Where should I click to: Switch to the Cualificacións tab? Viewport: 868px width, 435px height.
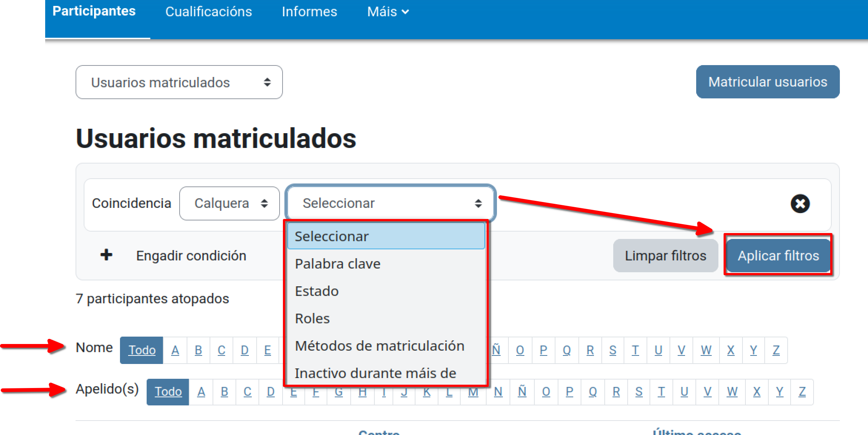click(x=209, y=11)
